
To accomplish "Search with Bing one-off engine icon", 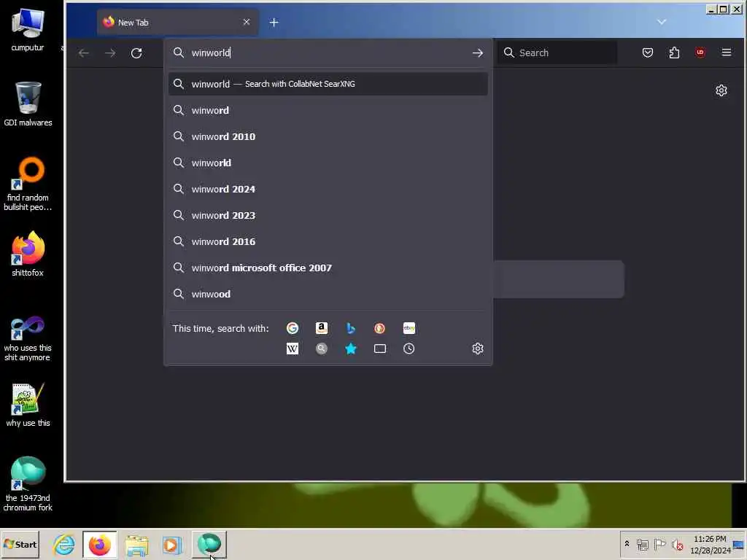I will 351,328.
